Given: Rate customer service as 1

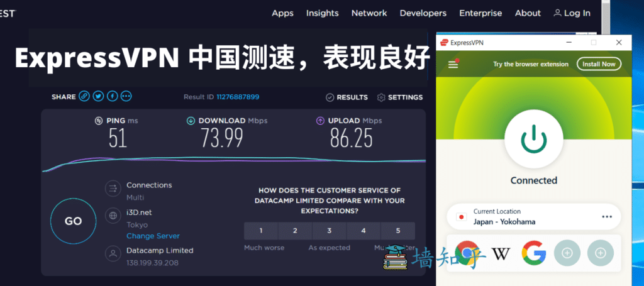Looking at the screenshot, I should point(261,231).
